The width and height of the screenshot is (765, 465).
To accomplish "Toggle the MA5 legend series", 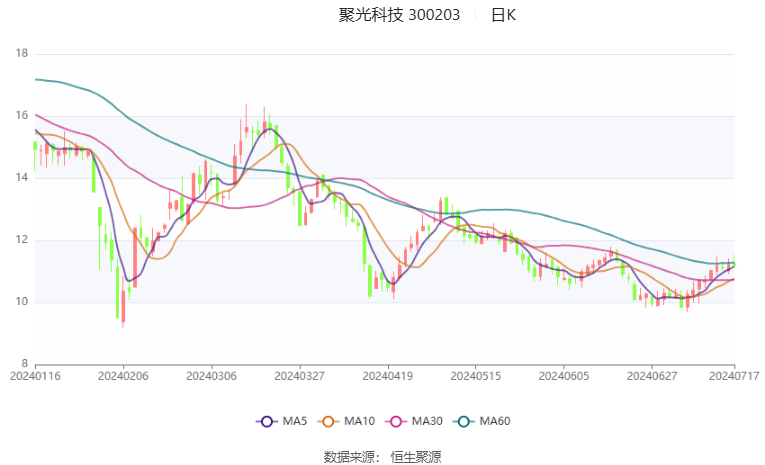I will point(282,421).
